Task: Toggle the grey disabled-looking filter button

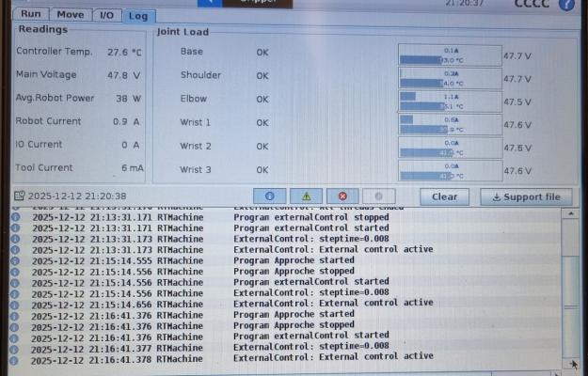Action: click(379, 196)
